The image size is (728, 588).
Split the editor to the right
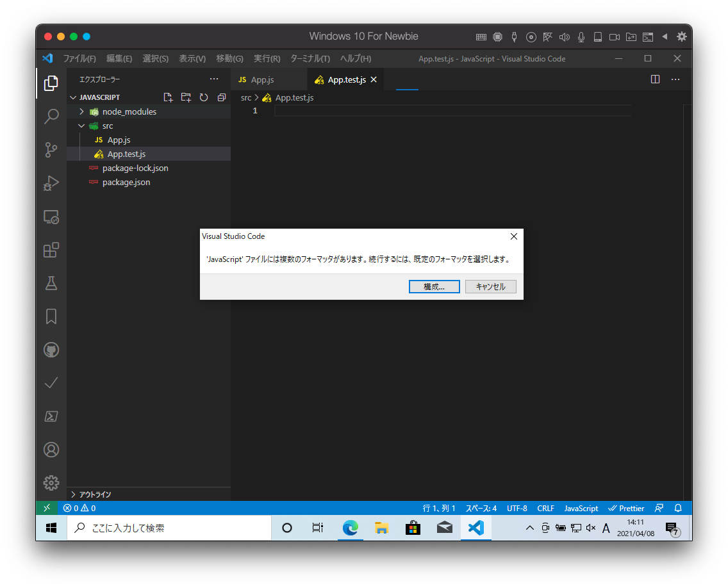tap(655, 79)
